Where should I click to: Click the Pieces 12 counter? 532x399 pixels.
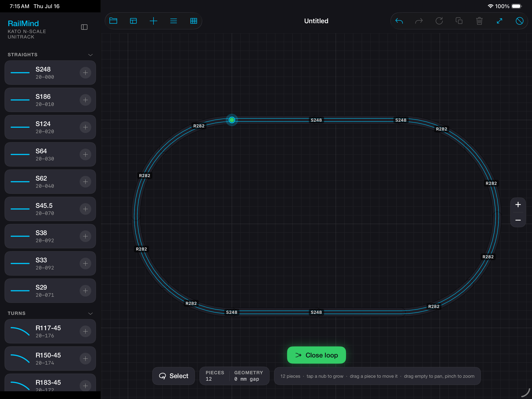point(215,376)
